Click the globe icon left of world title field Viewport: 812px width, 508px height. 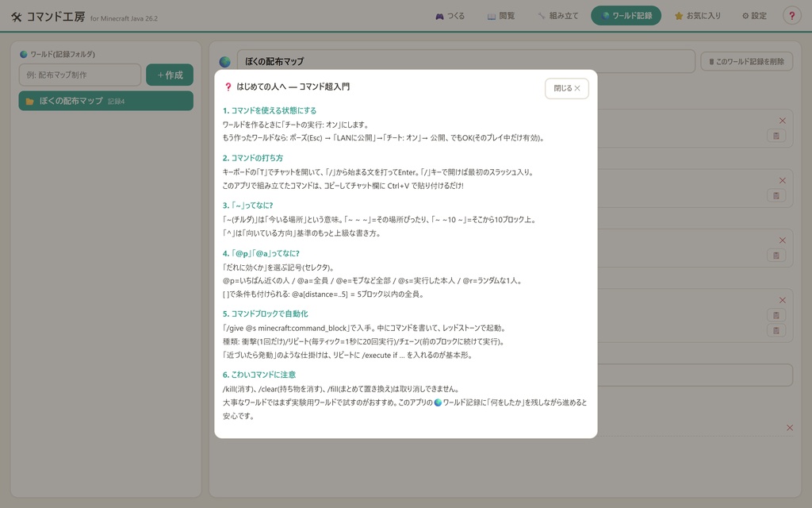224,62
